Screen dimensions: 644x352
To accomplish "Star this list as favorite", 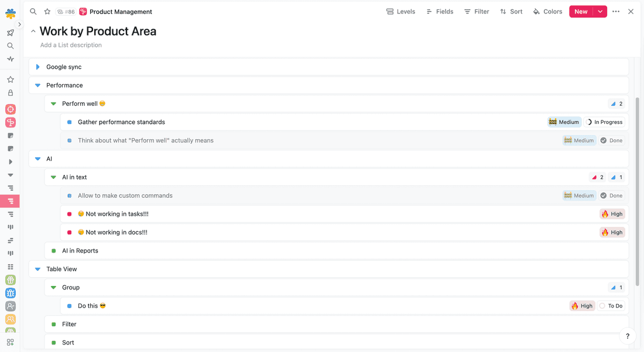I will coord(47,12).
